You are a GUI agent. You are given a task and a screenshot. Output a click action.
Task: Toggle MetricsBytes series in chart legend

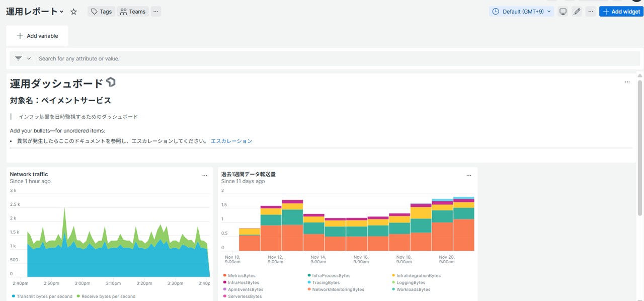coord(242,276)
